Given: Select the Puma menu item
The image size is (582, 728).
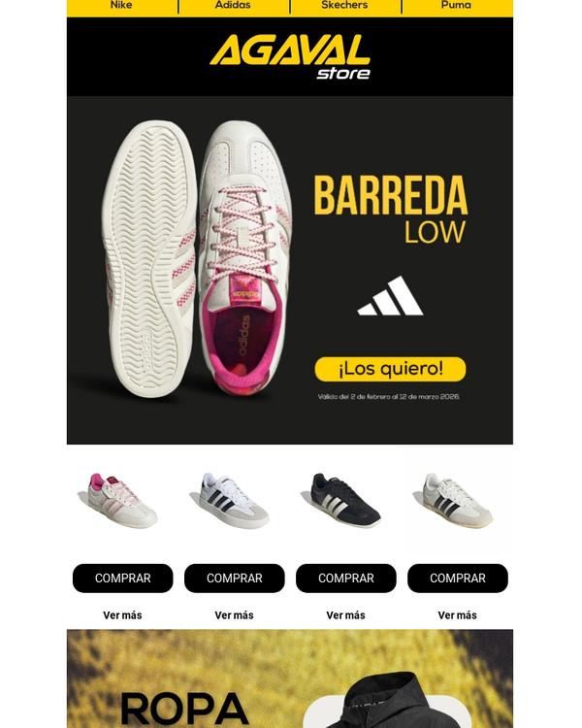Looking at the screenshot, I should [x=456, y=5].
